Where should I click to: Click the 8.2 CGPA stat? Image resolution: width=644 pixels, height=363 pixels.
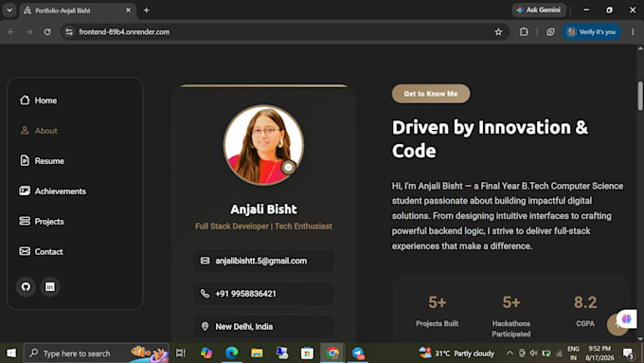click(x=585, y=311)
